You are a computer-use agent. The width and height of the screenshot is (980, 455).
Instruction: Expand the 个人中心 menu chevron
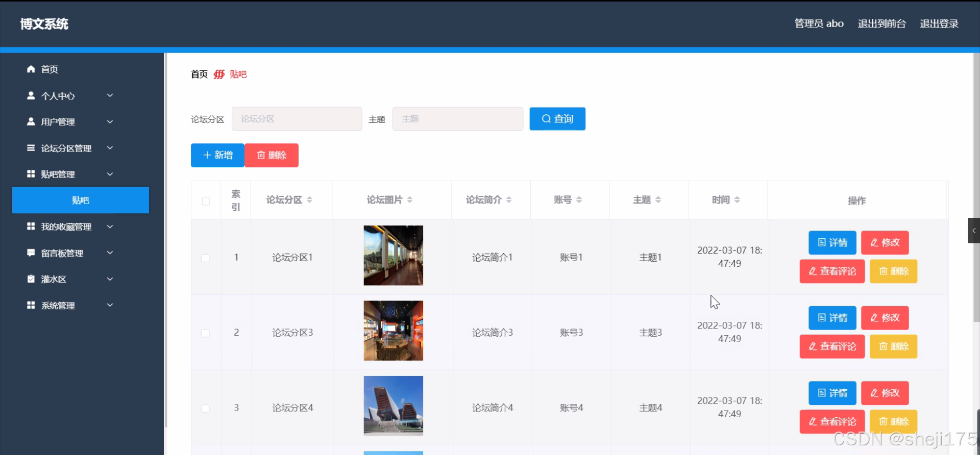click(110, 95)
